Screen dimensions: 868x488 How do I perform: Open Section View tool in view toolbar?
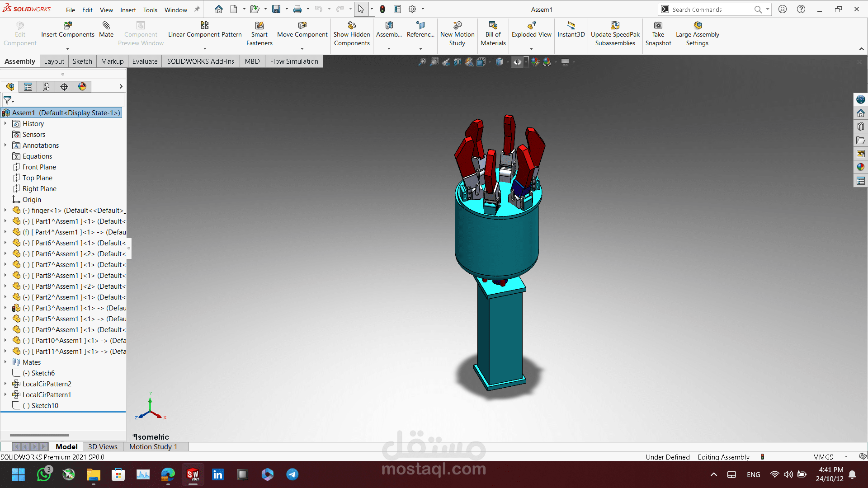click(x=458, y=62)
